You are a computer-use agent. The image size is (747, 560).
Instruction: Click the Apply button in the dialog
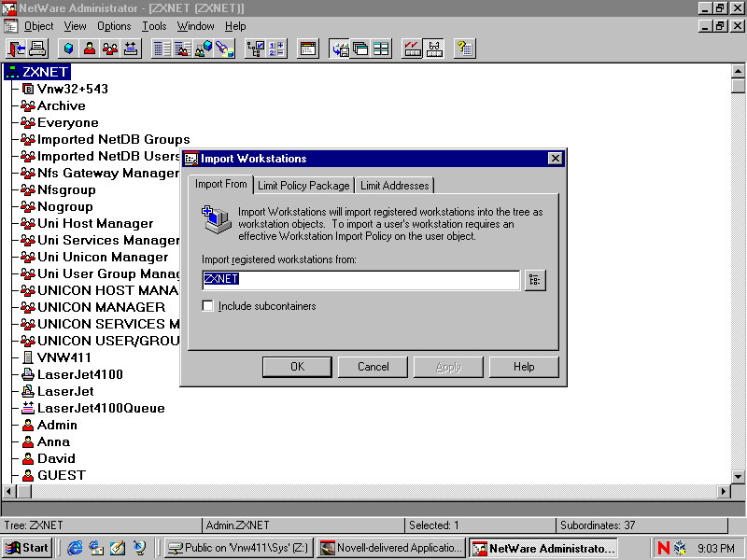click(448, 367)
